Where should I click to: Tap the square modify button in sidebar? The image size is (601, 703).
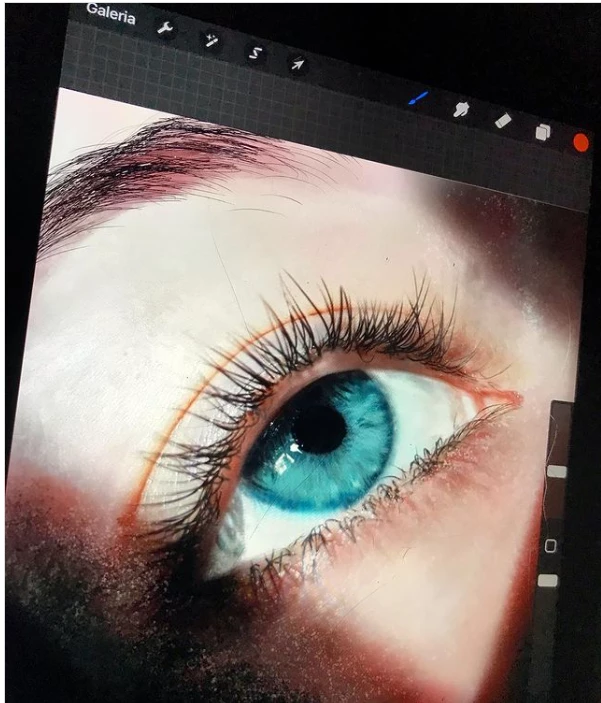point(550,546)
